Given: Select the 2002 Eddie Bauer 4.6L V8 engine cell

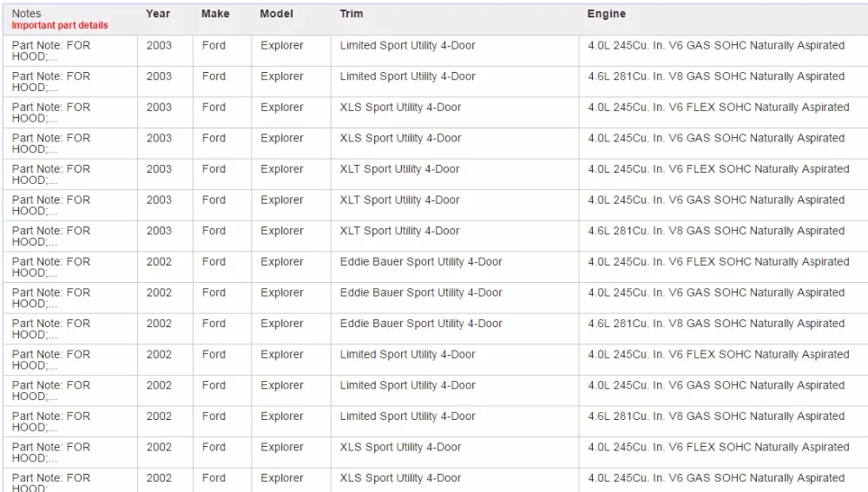Looking at the screenshot, I should (716, 324).
